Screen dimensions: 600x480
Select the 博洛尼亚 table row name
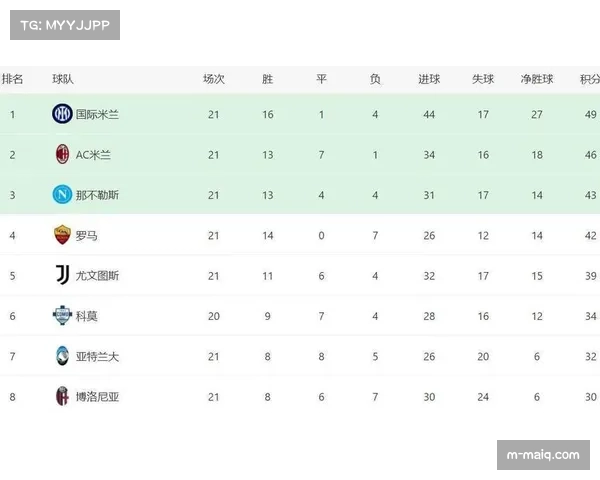[97, 396]
